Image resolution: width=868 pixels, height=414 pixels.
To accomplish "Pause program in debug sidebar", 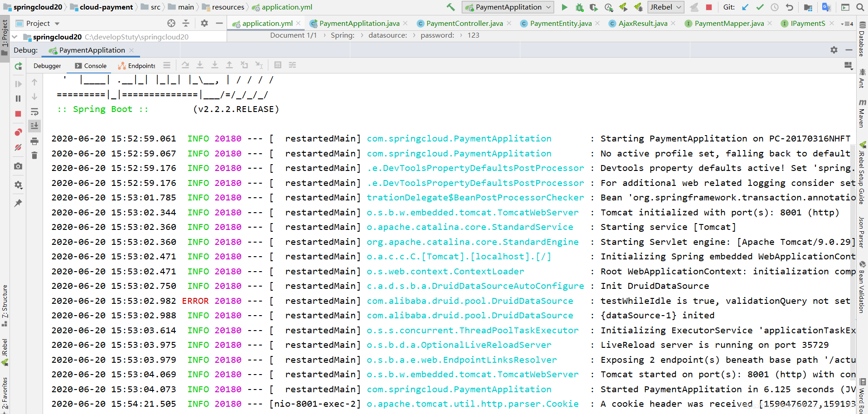I will 18,98.
